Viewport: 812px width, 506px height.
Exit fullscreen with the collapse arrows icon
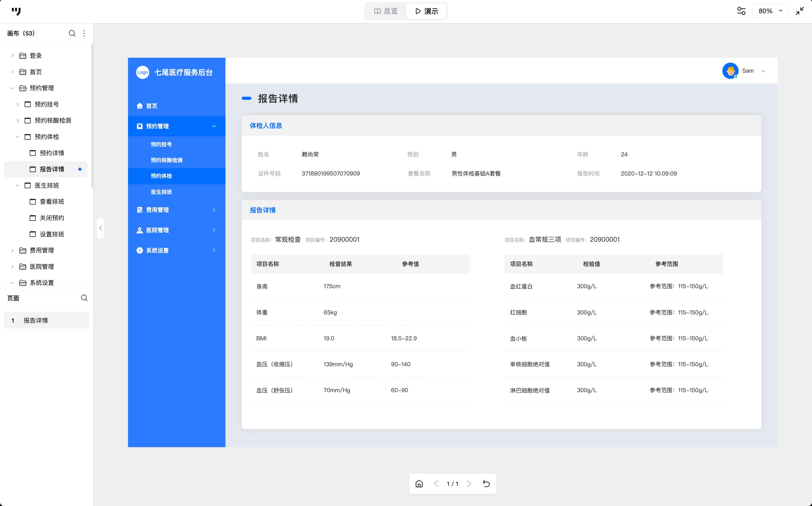pos(800,11)
